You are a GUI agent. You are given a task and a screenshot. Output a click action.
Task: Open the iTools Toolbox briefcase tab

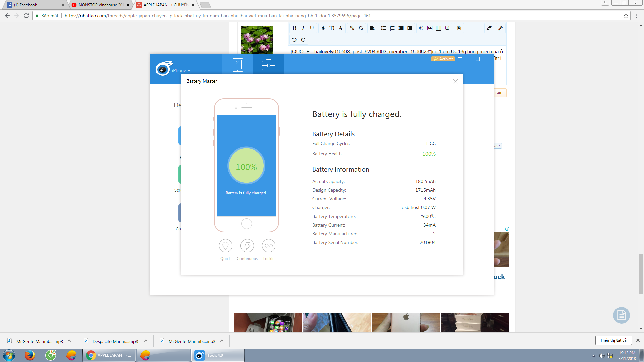click(268, 64)
